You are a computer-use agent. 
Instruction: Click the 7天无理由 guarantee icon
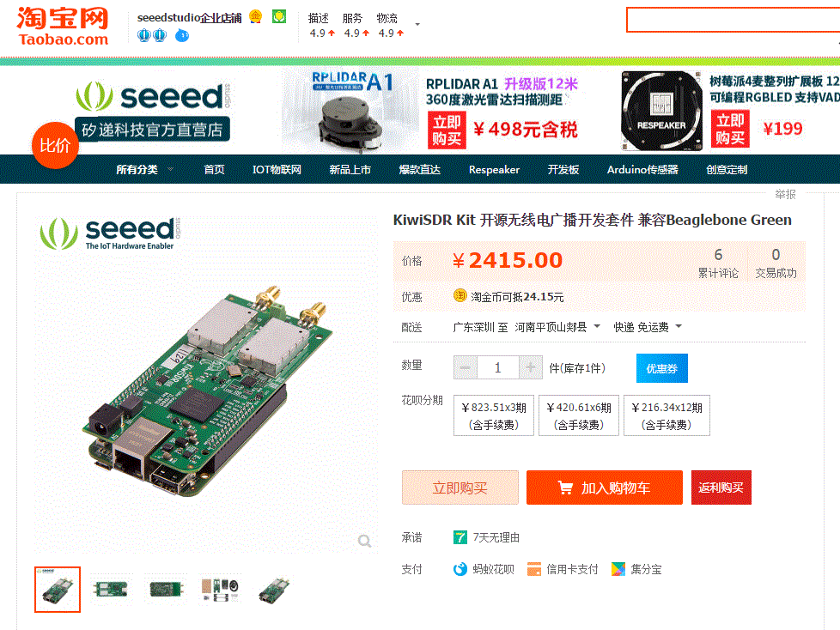(460, 537)
